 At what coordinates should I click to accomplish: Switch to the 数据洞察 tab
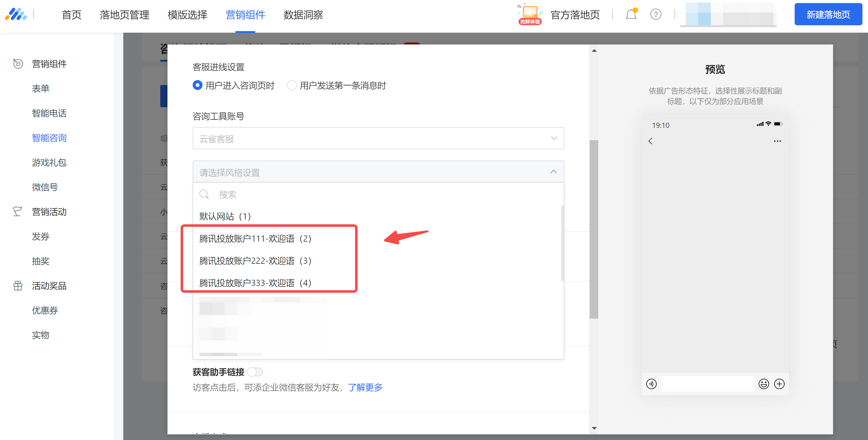point(303,15)
